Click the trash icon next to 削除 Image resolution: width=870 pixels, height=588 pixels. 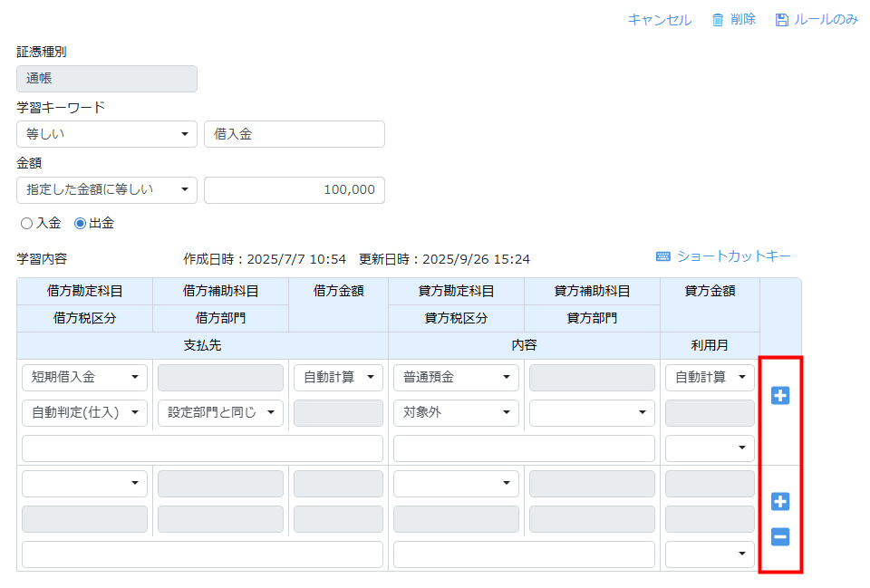click(x=718, y=20)
